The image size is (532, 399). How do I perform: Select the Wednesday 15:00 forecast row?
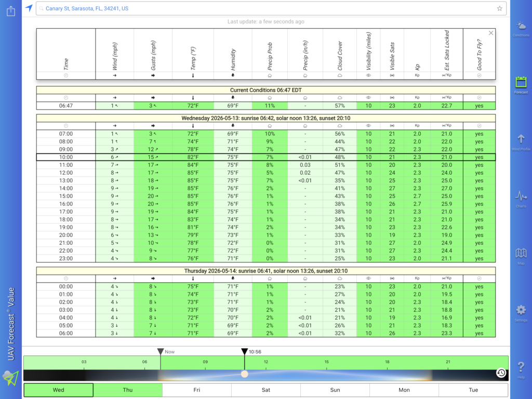coord(266,196)
